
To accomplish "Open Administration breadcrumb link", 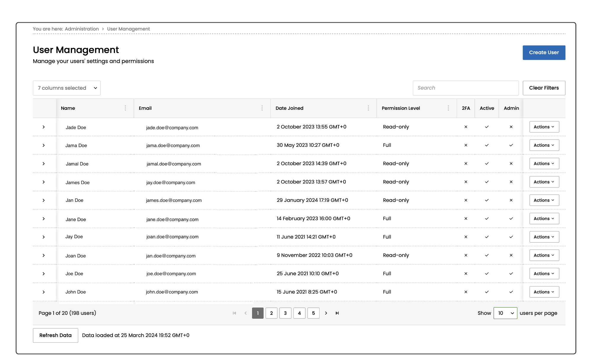I will 82,29.
